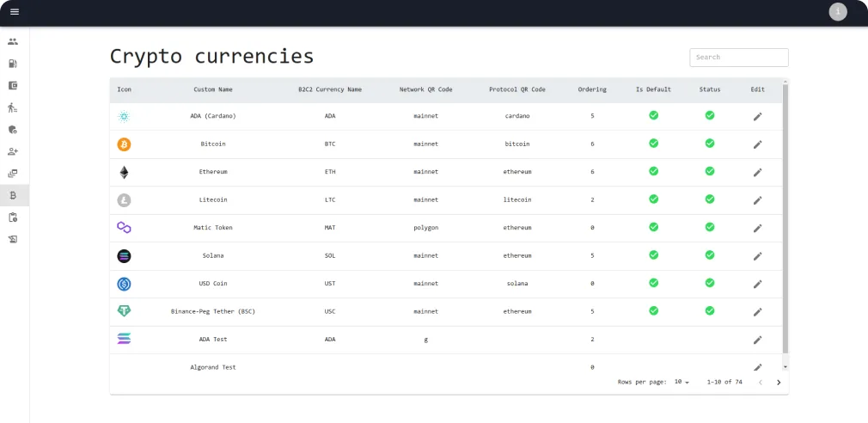
Task: Click the table's vertical scrollbar
Action: [x=785, y=218]
